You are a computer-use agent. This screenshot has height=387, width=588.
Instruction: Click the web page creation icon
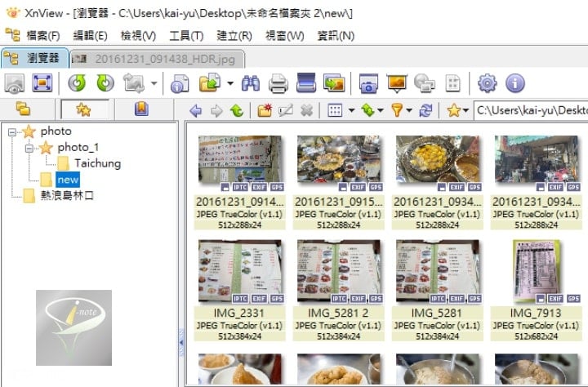[425, 83]
